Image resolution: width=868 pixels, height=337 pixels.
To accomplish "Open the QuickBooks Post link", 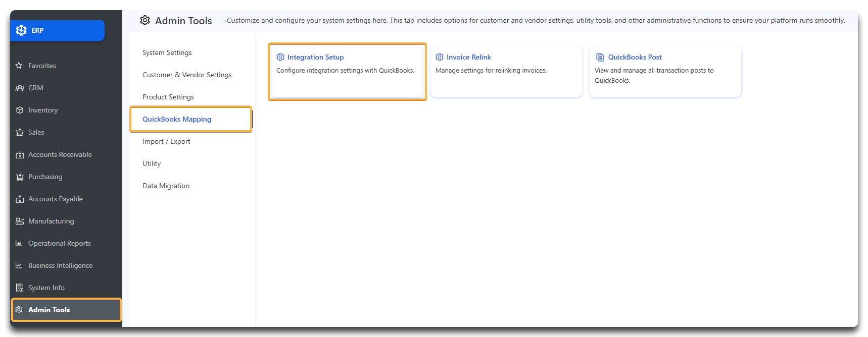I will [x=635, y=57].
